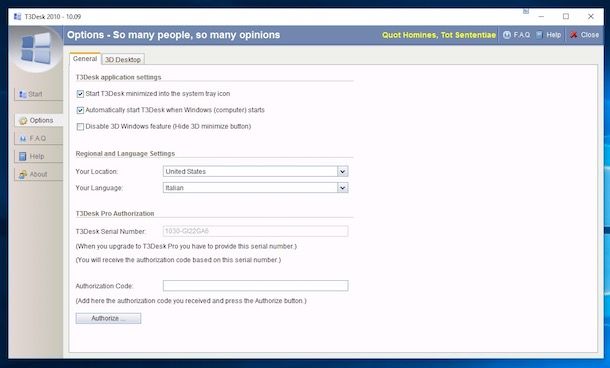Switch to the 3D Desktop tab
The height and width of the screenshot is (368, 610).
tap(123, 60)
